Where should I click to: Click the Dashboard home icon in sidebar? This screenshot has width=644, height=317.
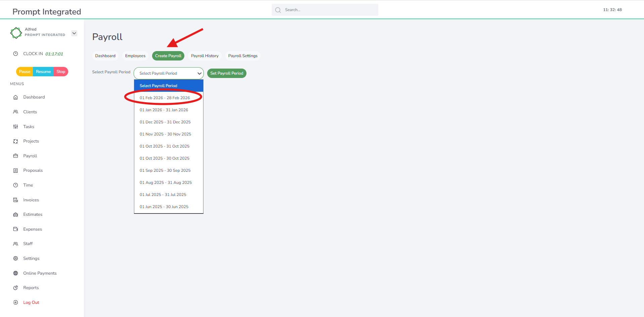click(15, 97)
